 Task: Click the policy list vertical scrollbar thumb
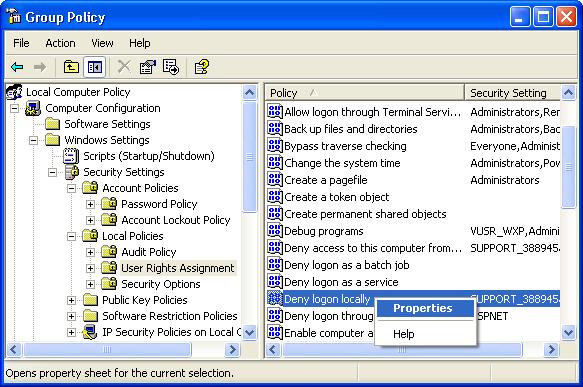point(568,167)
